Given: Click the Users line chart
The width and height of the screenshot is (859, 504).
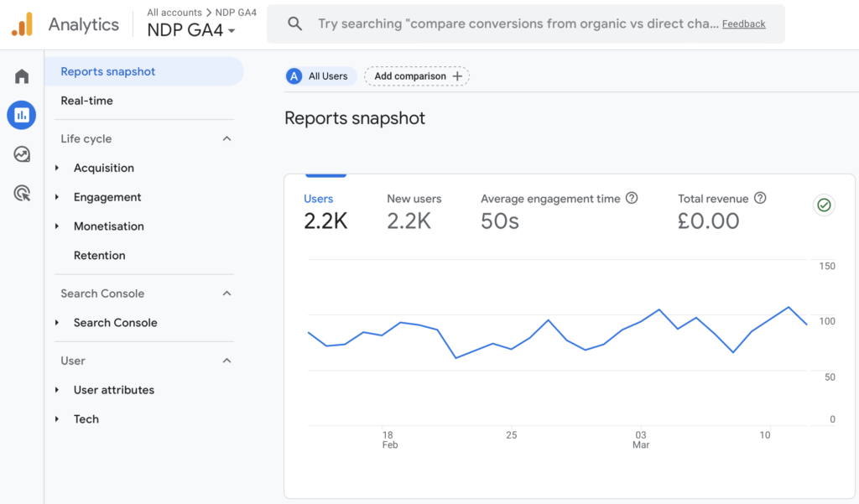Looking at the screenshot, I should pyautogui.click(x=558, y=332).
